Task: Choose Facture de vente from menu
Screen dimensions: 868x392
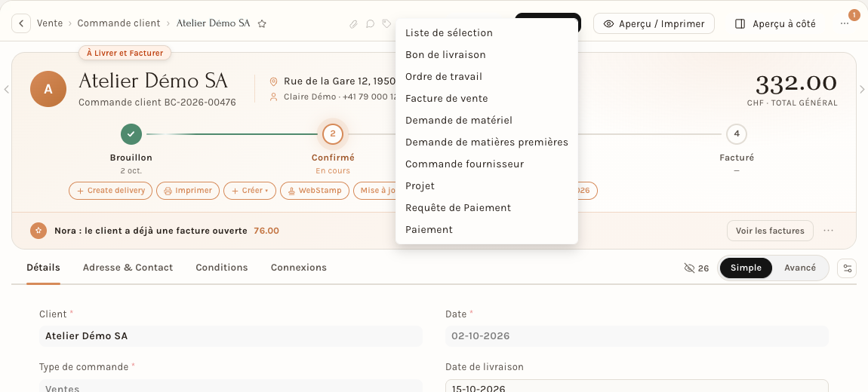Action: pos(487,99)
